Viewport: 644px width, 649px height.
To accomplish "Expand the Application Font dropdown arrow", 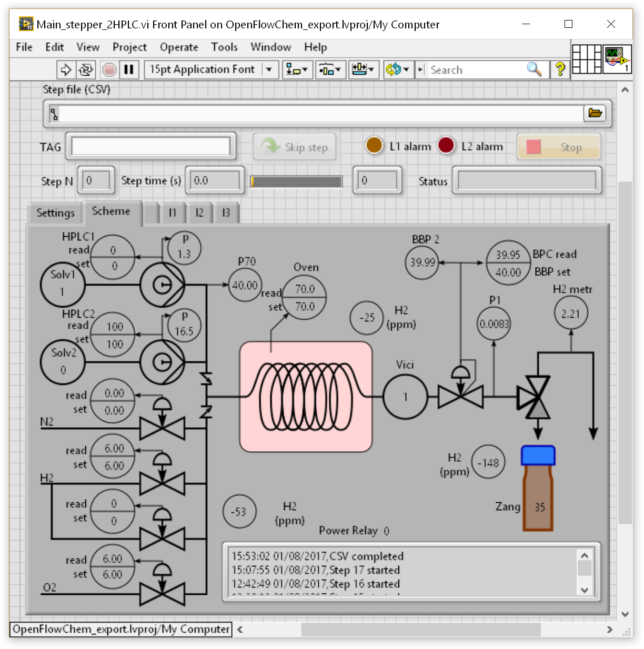I will (269, 69).
